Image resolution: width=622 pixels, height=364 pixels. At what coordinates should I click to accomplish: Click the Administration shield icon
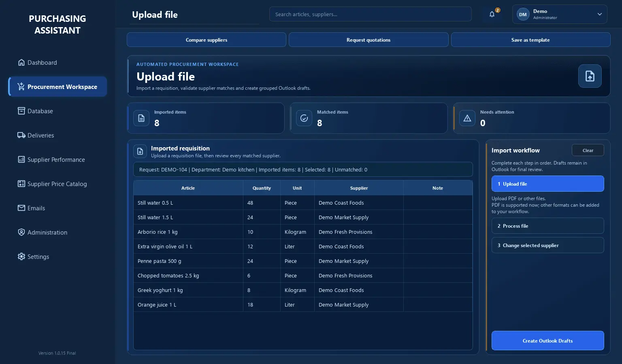coord(21,232)
